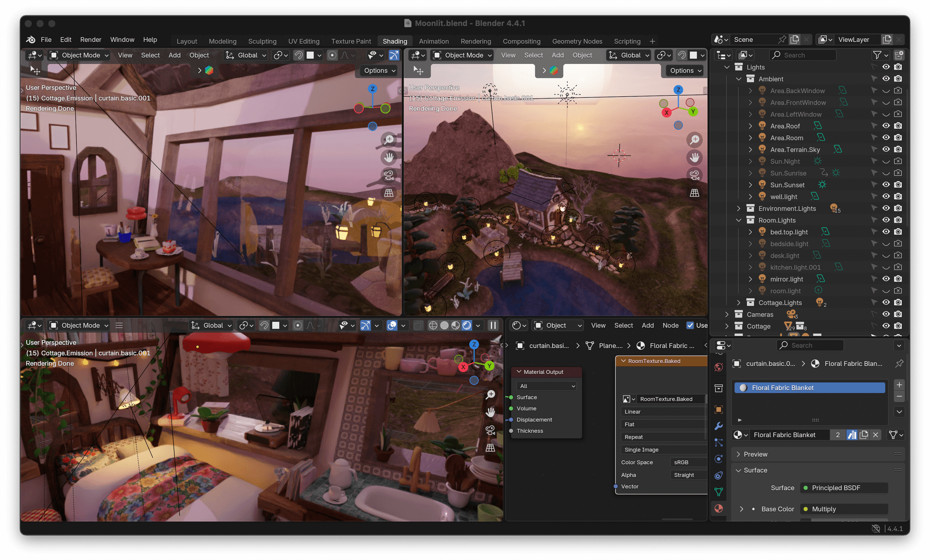
Task: Open the Material properties tab
Action: [719, 508]
